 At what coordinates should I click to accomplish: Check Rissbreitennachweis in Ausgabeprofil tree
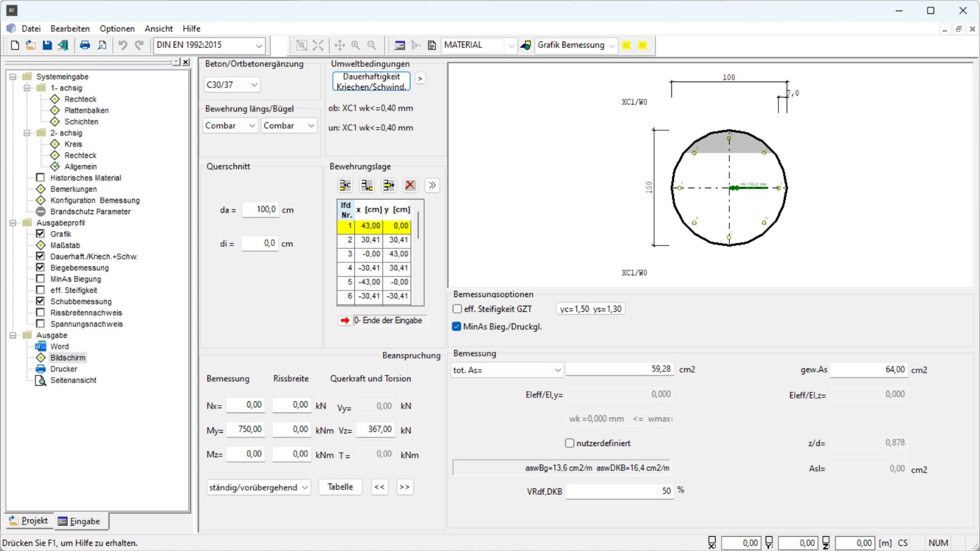[x=40, y=313]
